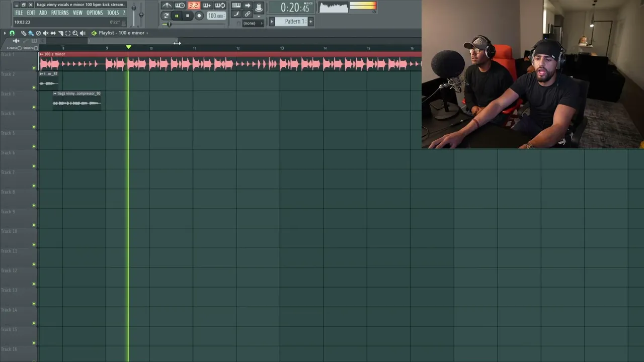
Task: Toggle loop recording button
Action: click(x=220, y=6)
